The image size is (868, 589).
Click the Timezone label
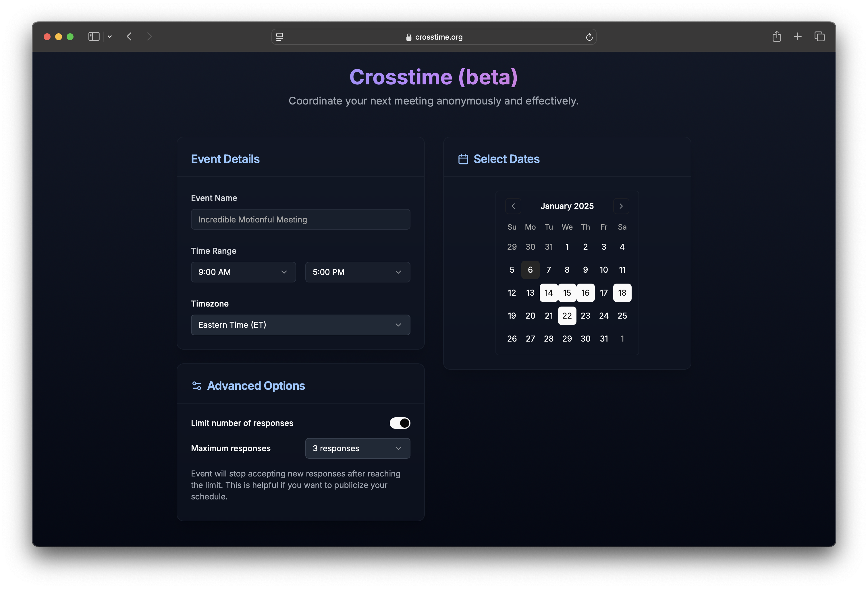(x=209, y=303)
